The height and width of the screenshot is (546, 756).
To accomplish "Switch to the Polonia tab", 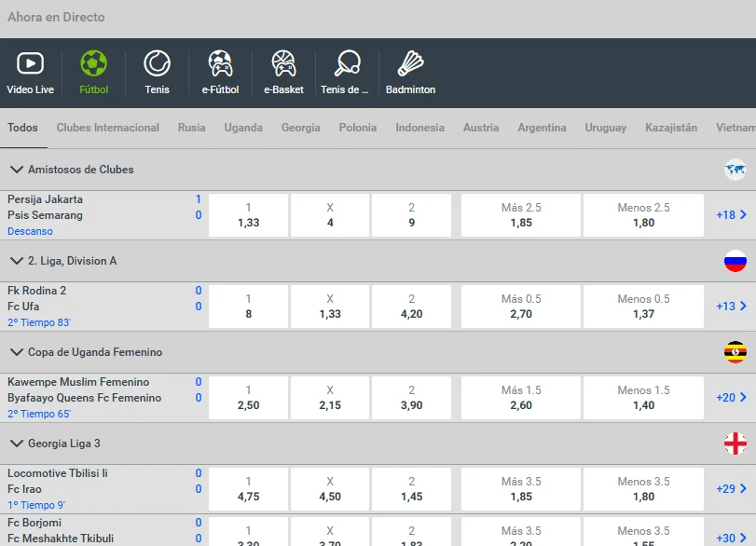I will click(x=358, y=128).
